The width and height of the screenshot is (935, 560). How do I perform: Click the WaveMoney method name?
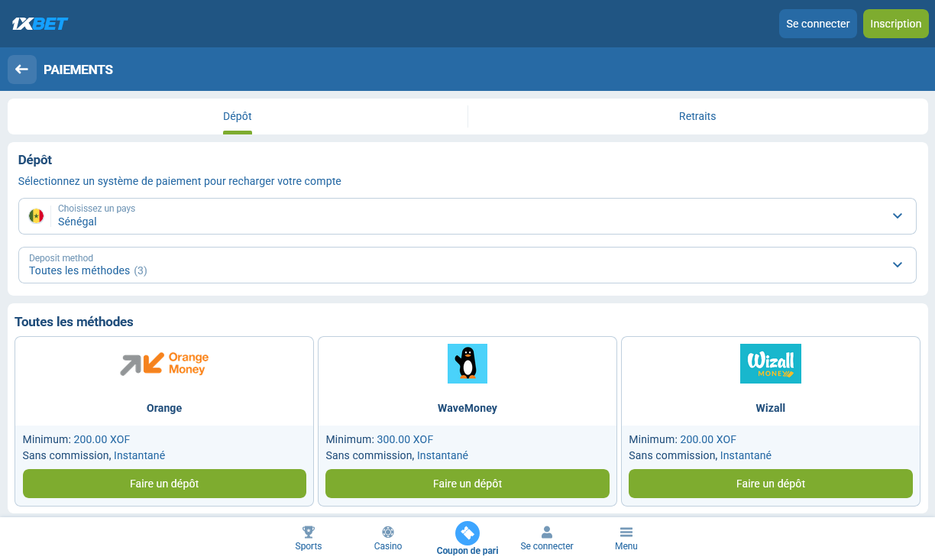[467, 408]
